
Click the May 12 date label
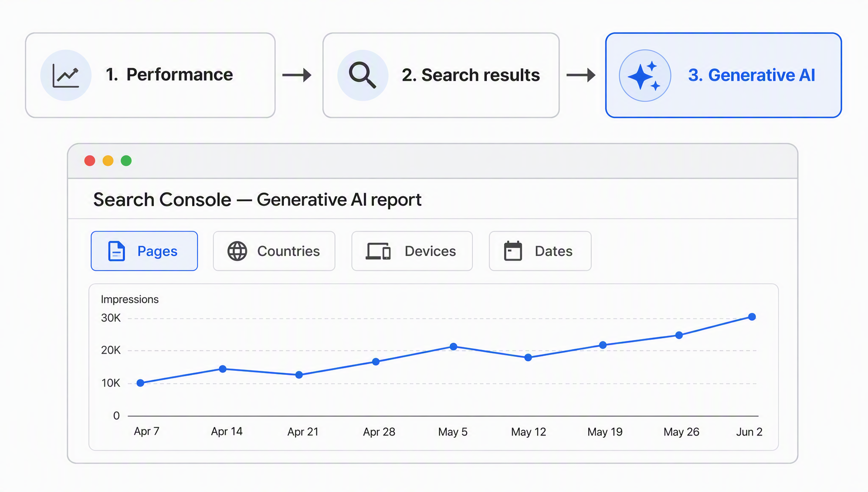click(528, 432)
